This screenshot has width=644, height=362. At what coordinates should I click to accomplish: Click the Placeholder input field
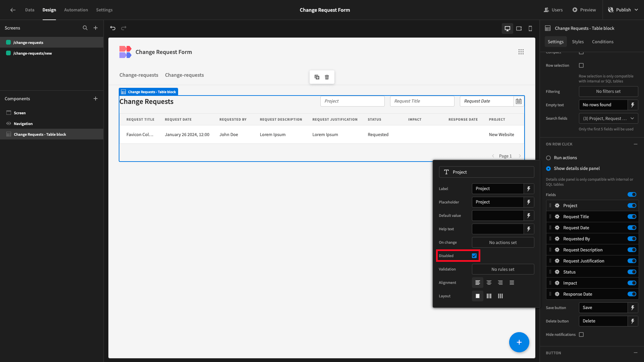coord(498,202)
